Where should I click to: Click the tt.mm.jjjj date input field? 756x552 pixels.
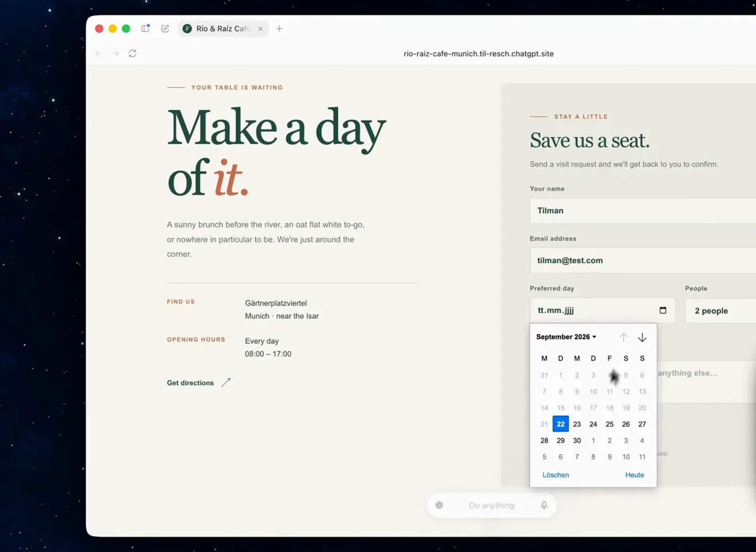point(602,310)
